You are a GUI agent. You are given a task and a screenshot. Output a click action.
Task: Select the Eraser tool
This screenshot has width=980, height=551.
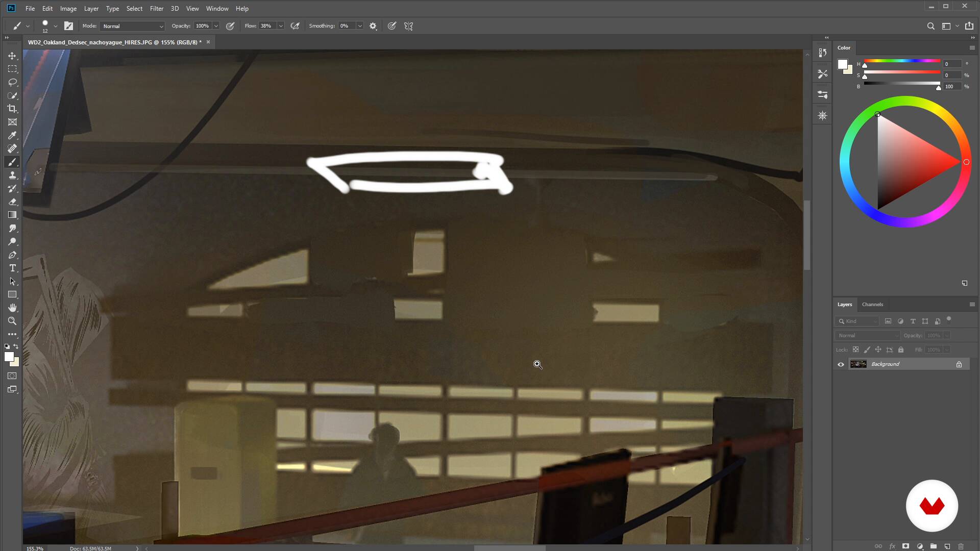[x=12, y=202]
